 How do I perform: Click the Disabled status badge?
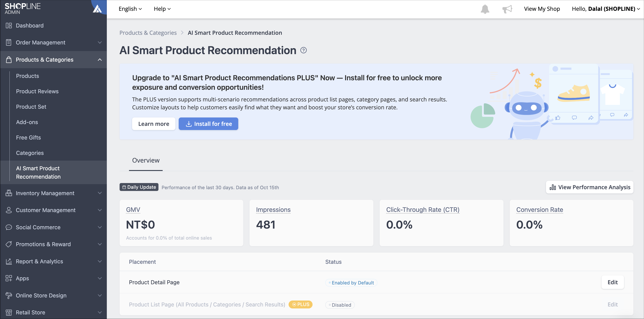tap(340, 305)
